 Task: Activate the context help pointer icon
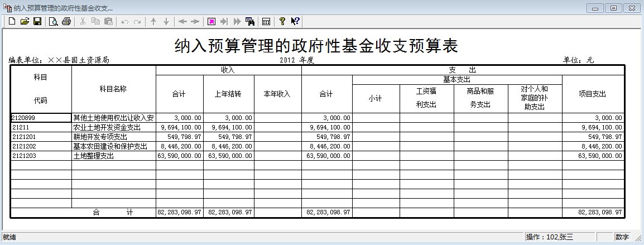pos(295,21)
